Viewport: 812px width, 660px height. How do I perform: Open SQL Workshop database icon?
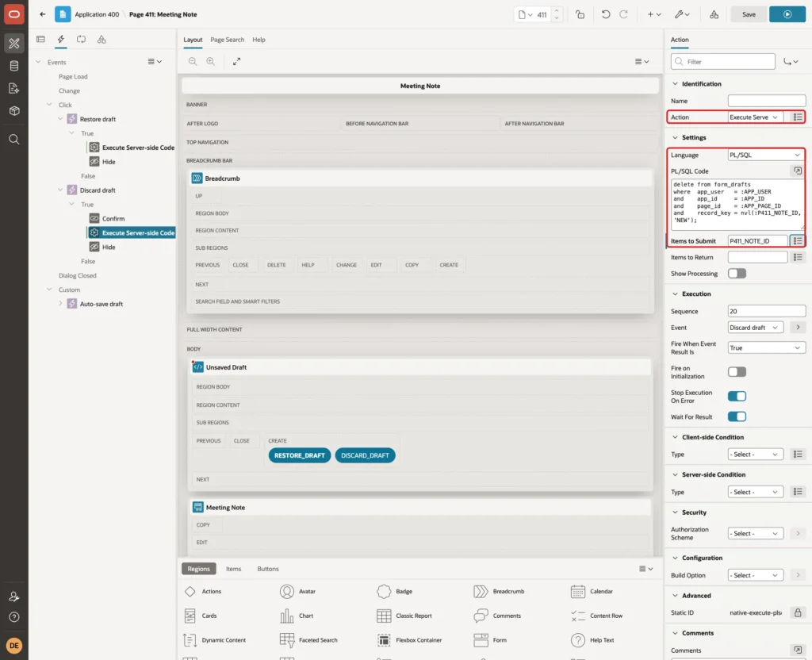point(14,66)
